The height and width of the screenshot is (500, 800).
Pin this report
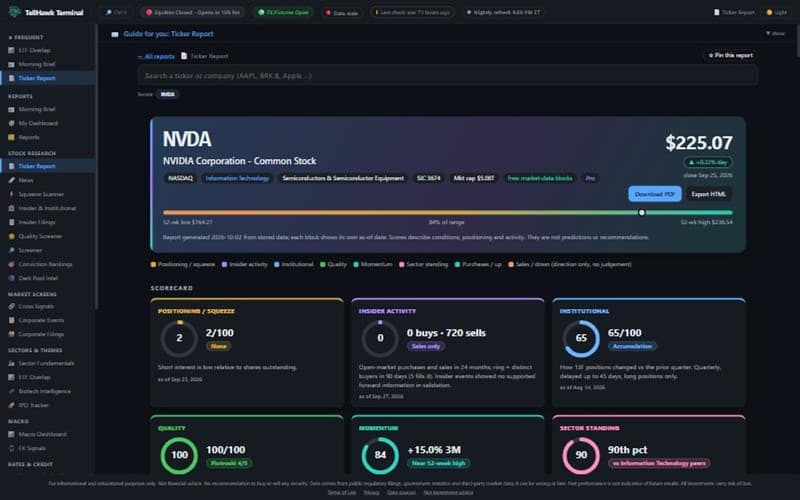731,55
